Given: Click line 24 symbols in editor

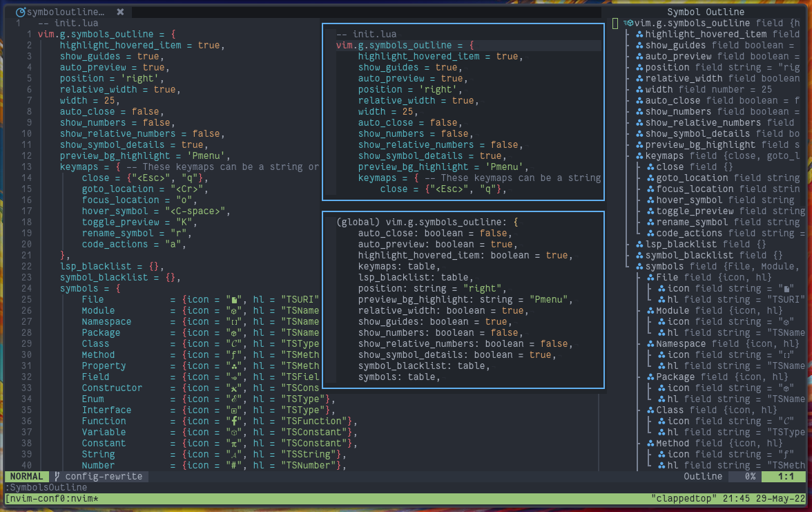Looking at the screenshot, I should (x=90, y=288).
